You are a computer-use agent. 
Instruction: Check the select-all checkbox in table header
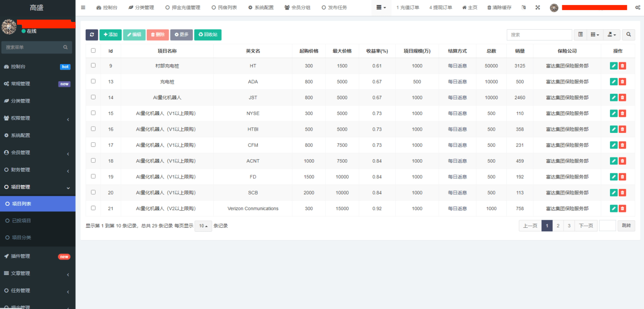tap(93, 51)
